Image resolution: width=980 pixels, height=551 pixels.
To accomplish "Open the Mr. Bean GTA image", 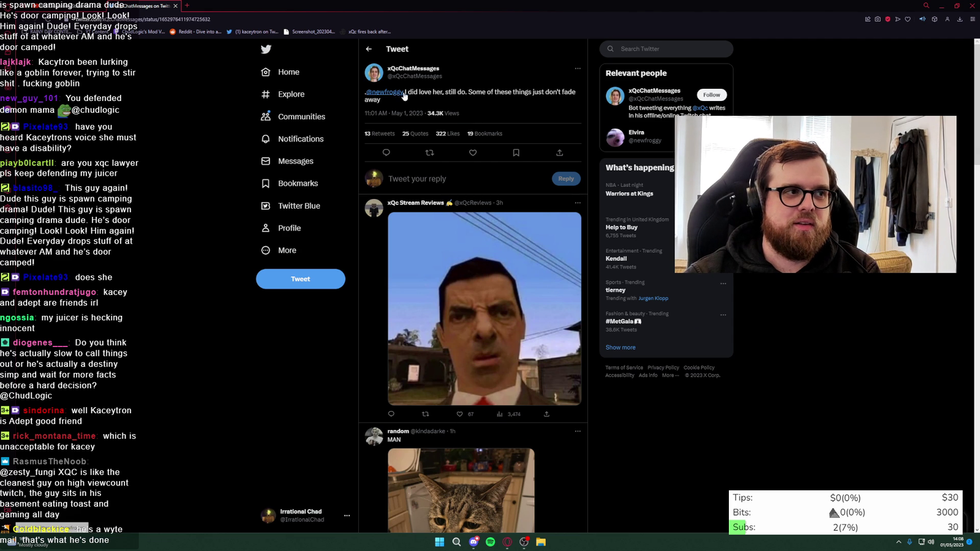I will [x=484, y=309].
